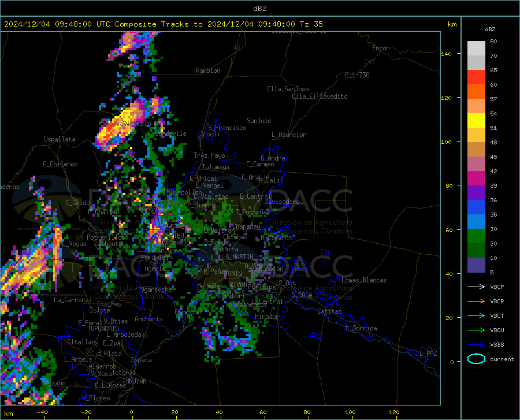Click the 140 km vertical axis tick
This screenshot has height=420, width=520.
(x=447, y=54)
